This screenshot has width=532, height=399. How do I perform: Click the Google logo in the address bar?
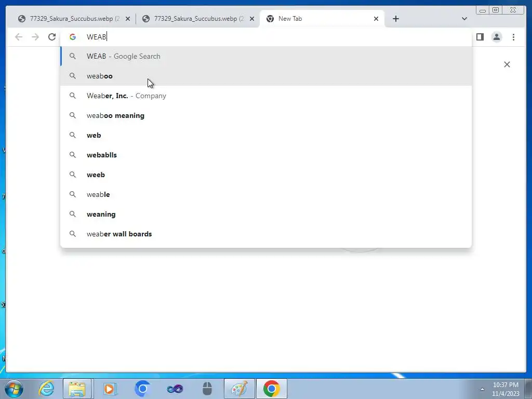point(73,37)
